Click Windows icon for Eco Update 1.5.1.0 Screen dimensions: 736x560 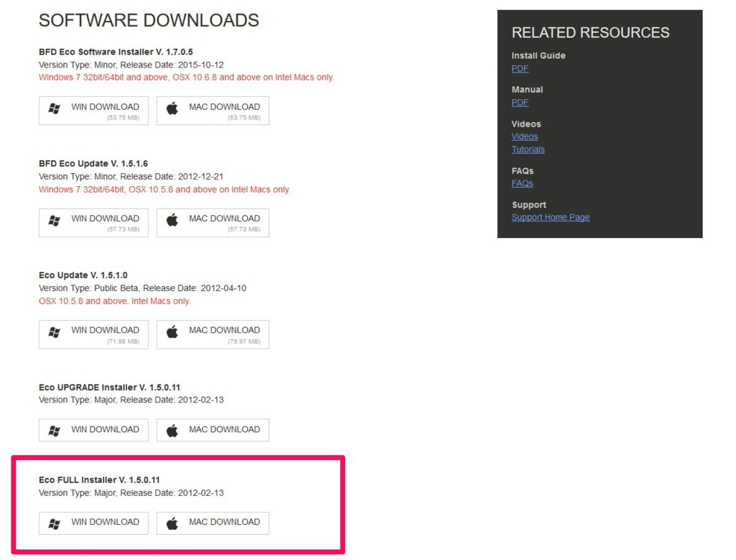[55, 332]
